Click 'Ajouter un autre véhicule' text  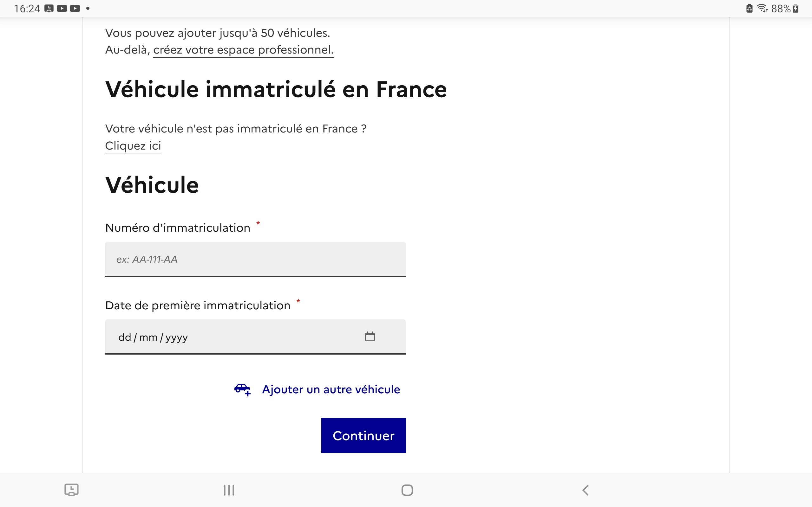tap(331, 389)
